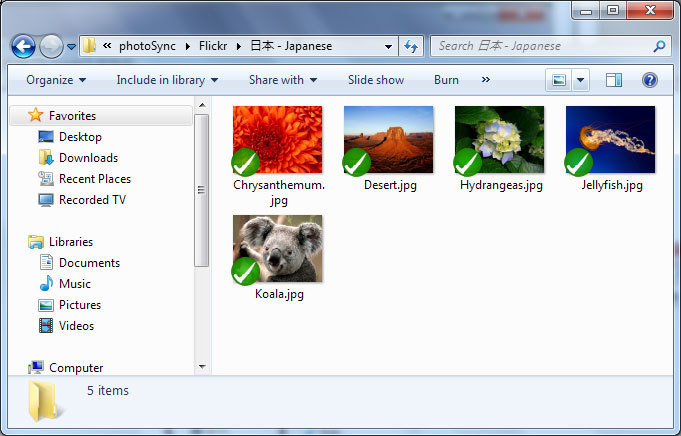Click green sync checkmark on Hydrangeas.jpg

(x=467, y=162)
